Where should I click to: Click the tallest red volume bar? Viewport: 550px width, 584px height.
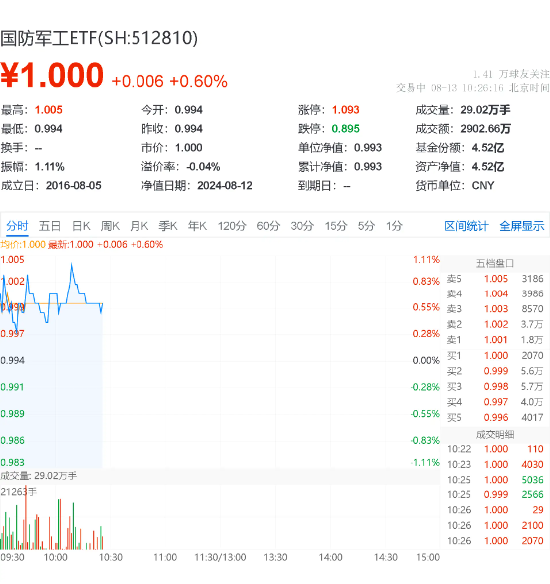pos(26,518)
